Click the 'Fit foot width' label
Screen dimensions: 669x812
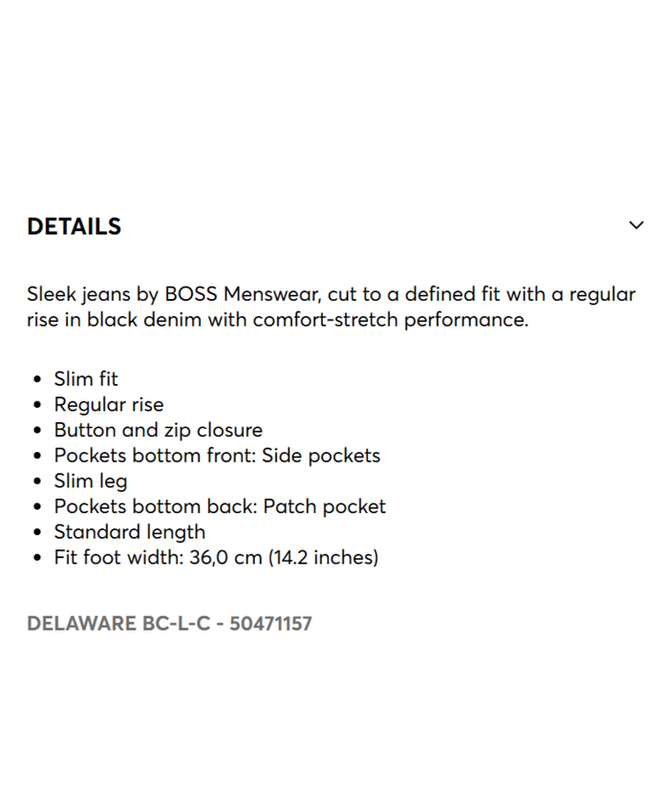[x=117, y=557]
